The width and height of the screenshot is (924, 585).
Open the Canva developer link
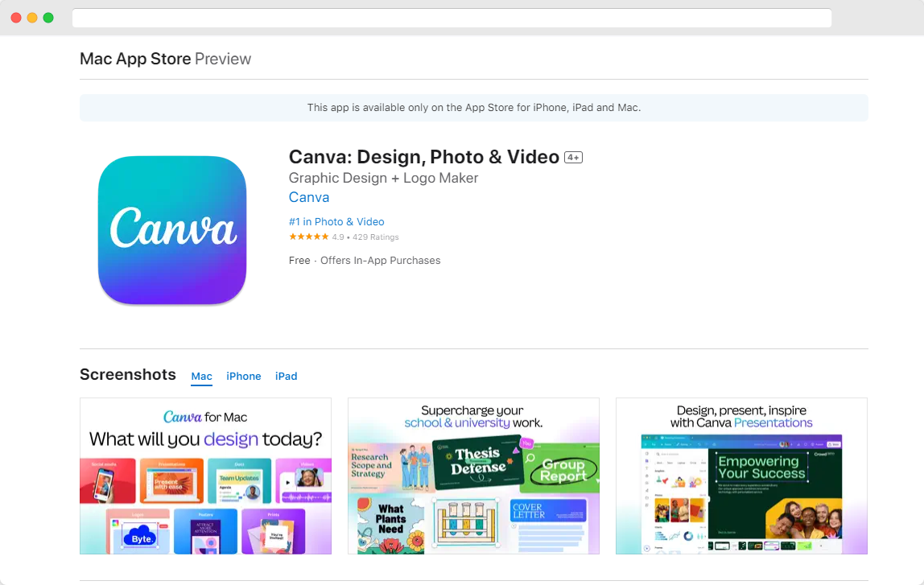309,197
